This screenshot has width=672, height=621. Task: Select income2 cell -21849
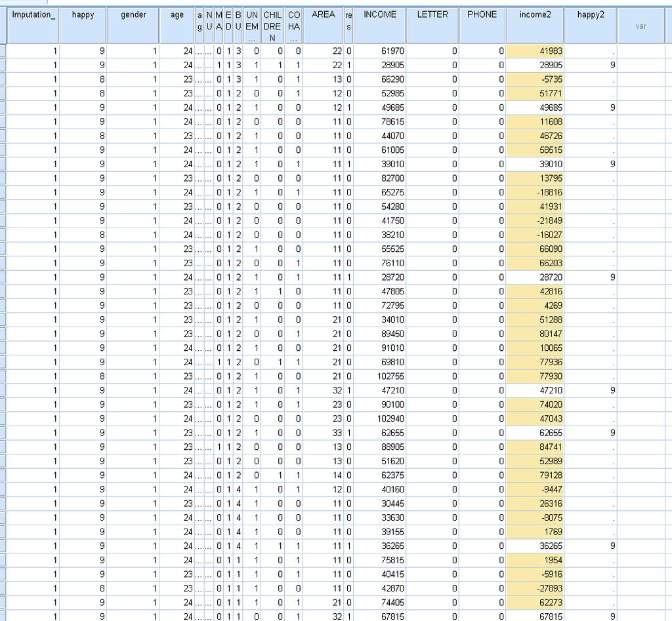pyautogui.click(x=535, y=220)
